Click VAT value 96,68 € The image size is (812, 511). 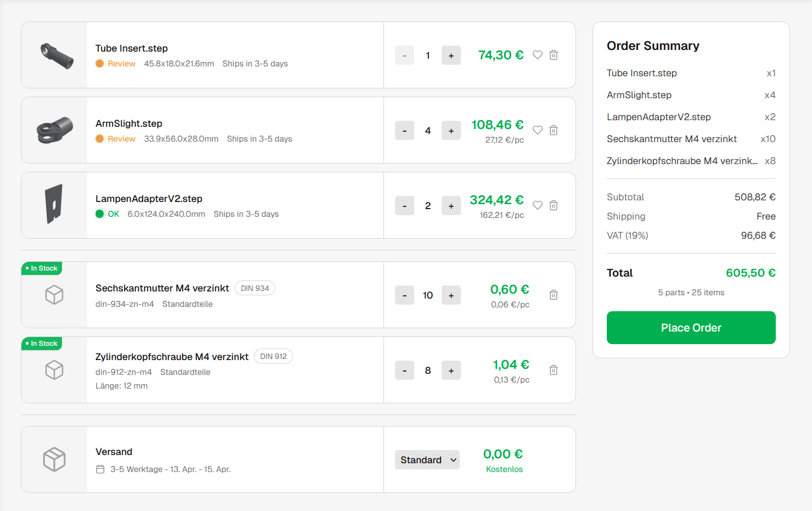coord(758,235)
